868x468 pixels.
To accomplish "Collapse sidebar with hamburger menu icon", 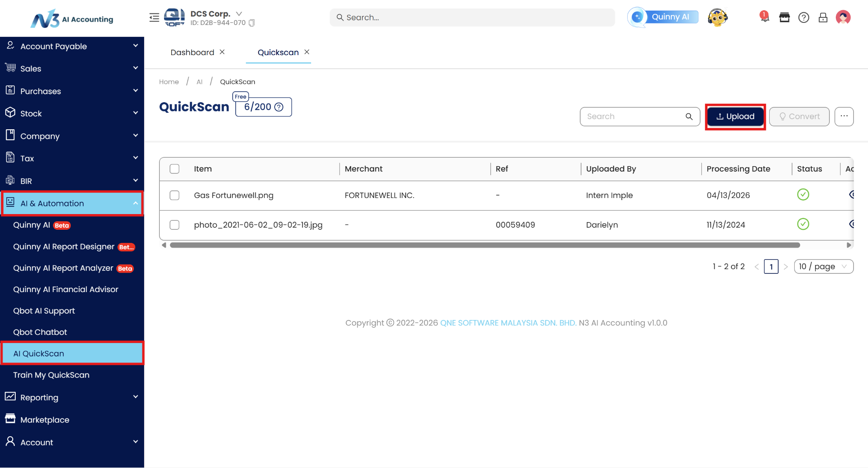I will click(x=154, y=17).
